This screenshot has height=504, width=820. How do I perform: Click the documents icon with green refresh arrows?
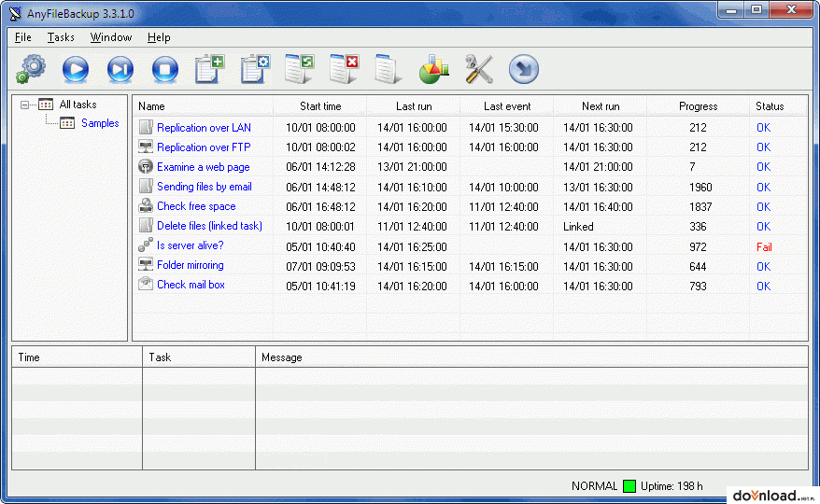tap(300, 68)
